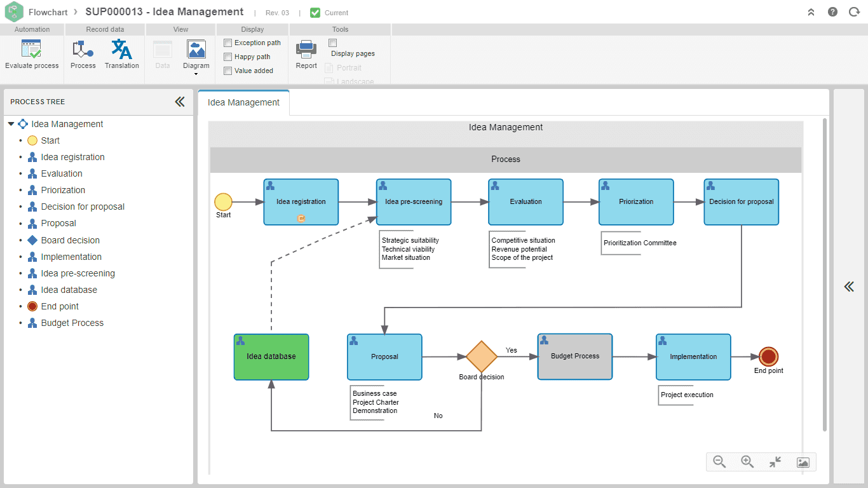Click the Flowchart breadcrumb link
Image resolution: width=868 pixels, height=488 pixels.
point(49,12)
